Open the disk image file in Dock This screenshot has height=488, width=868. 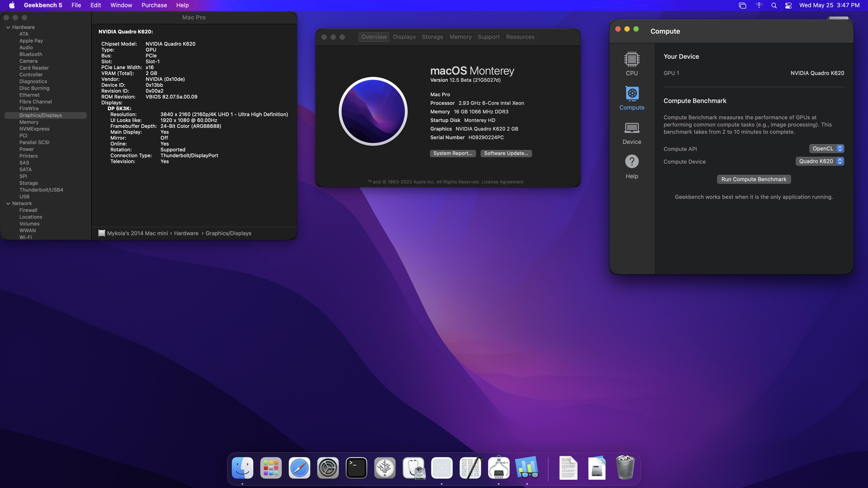pyautogui.click(x=597, y=468)
